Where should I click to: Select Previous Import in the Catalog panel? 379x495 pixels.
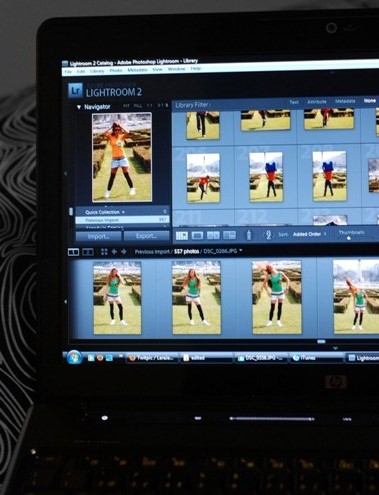(122, 220)
